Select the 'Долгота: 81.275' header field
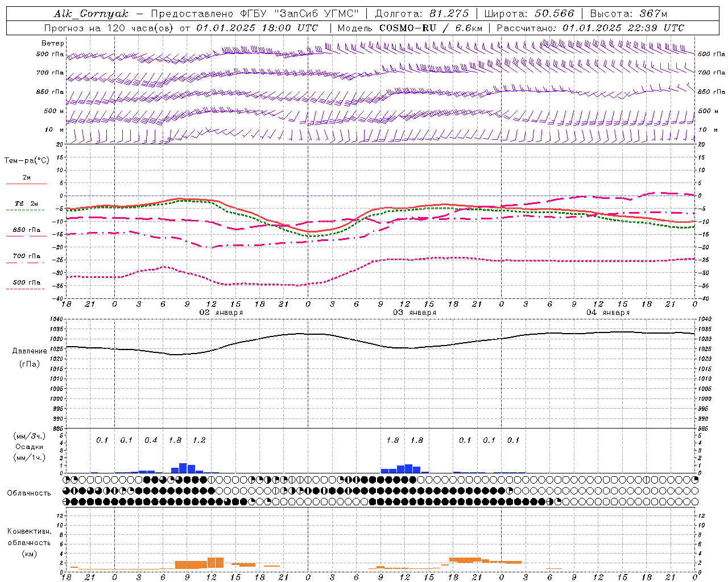 click(x=422, y=14)
